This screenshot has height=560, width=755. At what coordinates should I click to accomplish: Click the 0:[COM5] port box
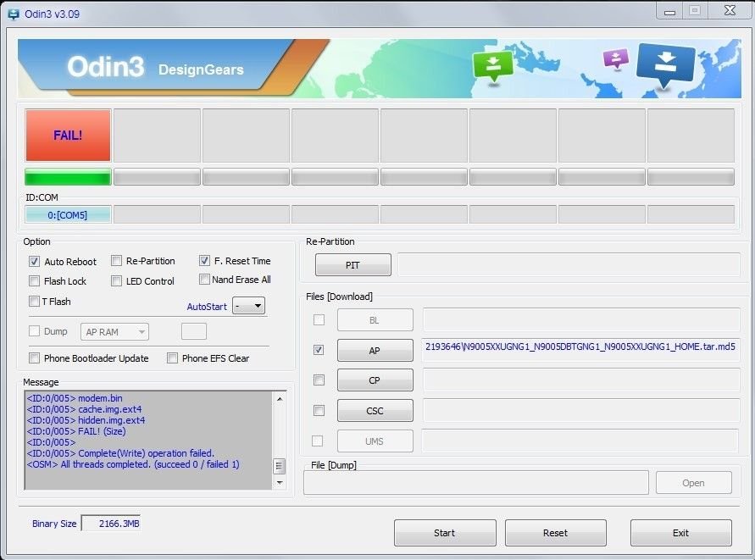[x=68, y=214]
